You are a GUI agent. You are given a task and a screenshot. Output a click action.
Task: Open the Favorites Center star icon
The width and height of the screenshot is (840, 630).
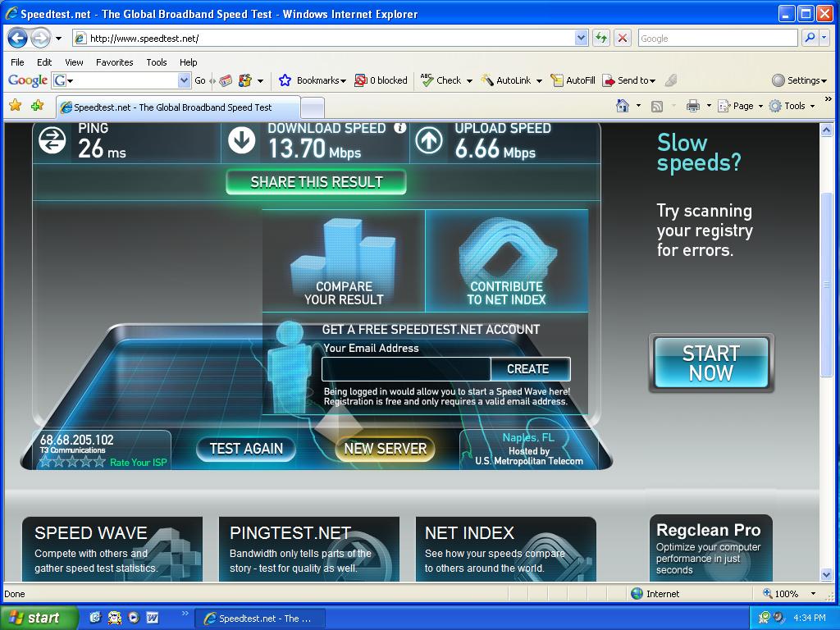[x=15, y=106]
